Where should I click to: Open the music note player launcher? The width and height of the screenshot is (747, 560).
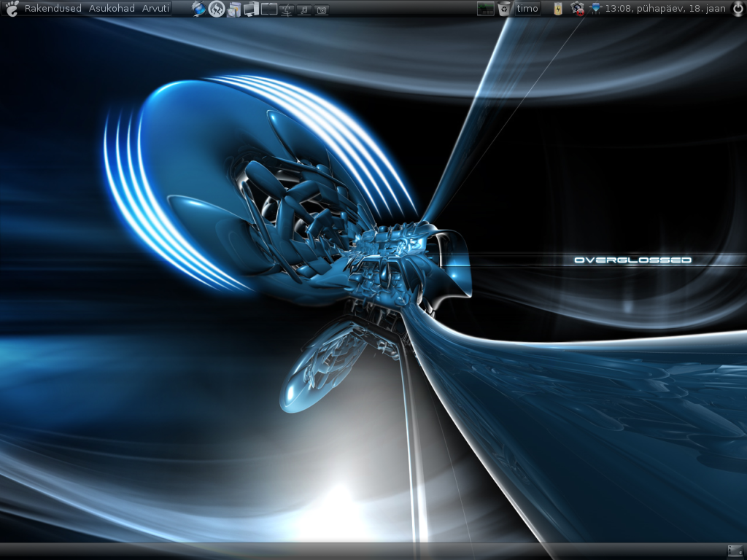click(304, 10)
